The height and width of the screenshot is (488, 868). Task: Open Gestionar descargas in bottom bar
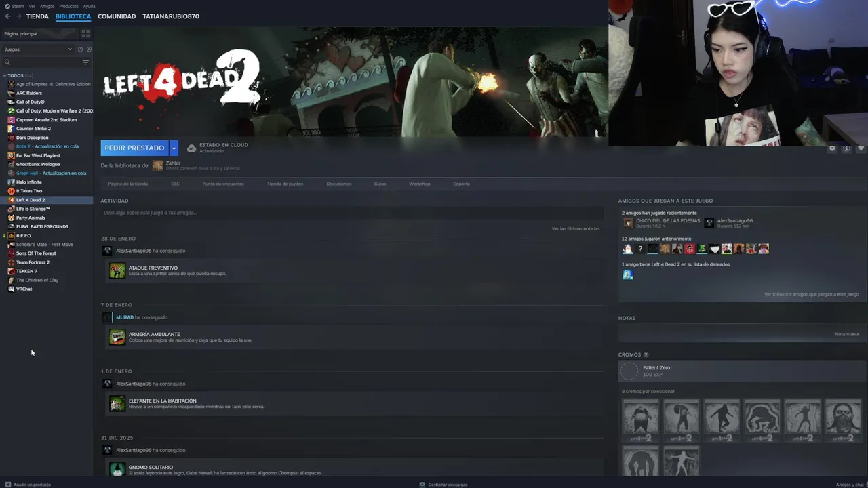pyautogui.click(x=443, y=485)
